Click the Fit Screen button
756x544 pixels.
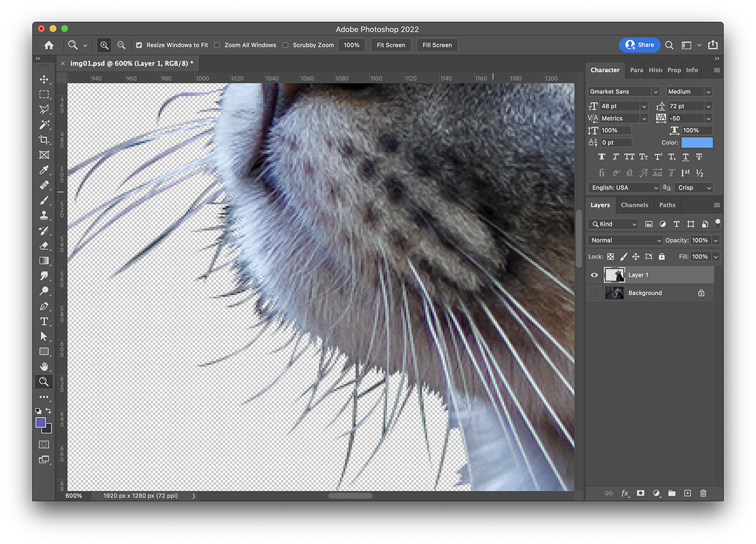coord(391,45)
